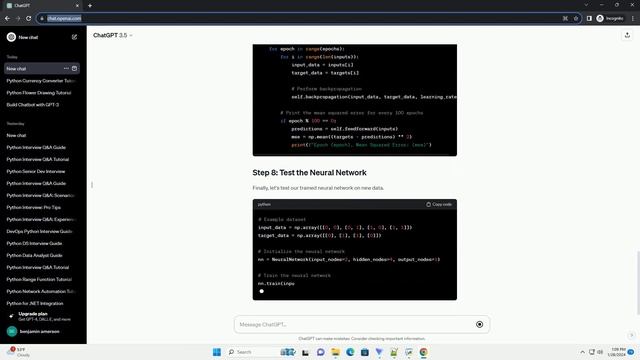Click the browser forward arrow

[x=18, y=18]
